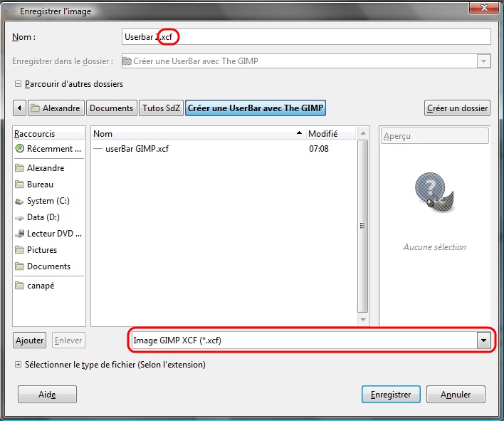
Task: Click the file list scrollbar up arrow
Action: click(x=363, y=133)
